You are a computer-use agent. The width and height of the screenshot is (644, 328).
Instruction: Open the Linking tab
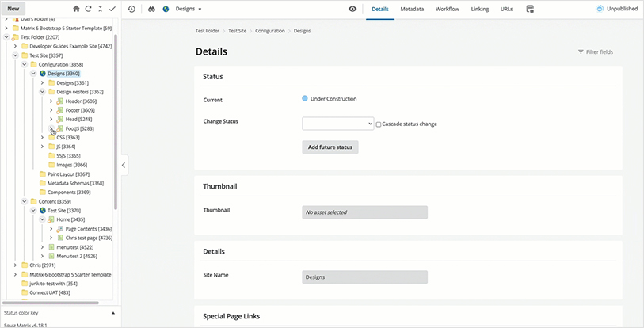pyautogui.click(x=480, y=9)
